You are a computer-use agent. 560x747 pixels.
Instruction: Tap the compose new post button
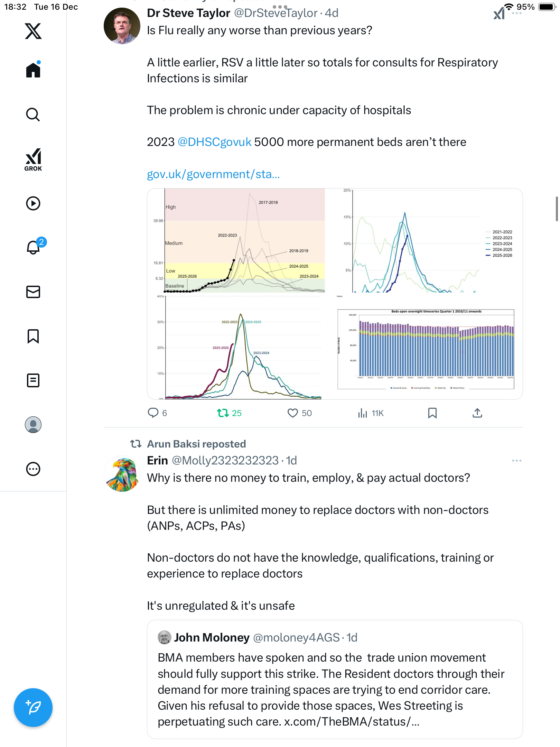point(33,708)
